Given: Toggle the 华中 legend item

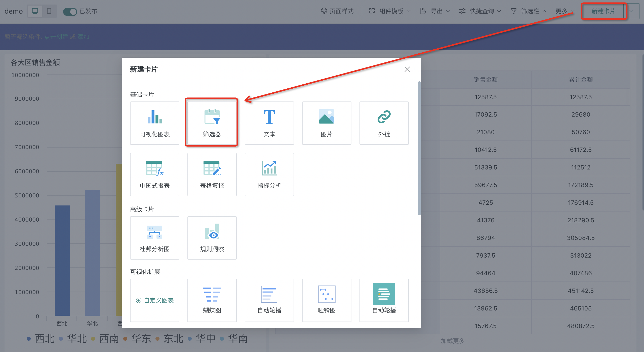Looking at the screenshot, I should [202, 338].
